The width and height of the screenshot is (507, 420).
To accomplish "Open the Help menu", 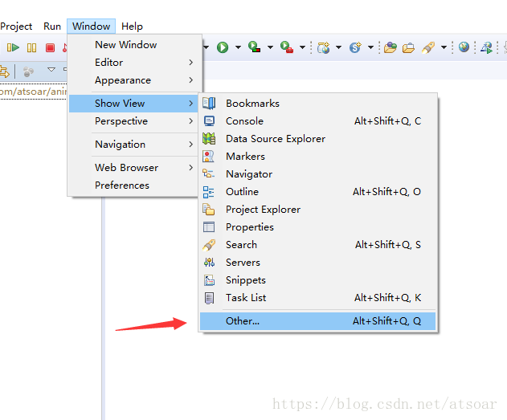I will pyautogui.click(x=132, y=27).
